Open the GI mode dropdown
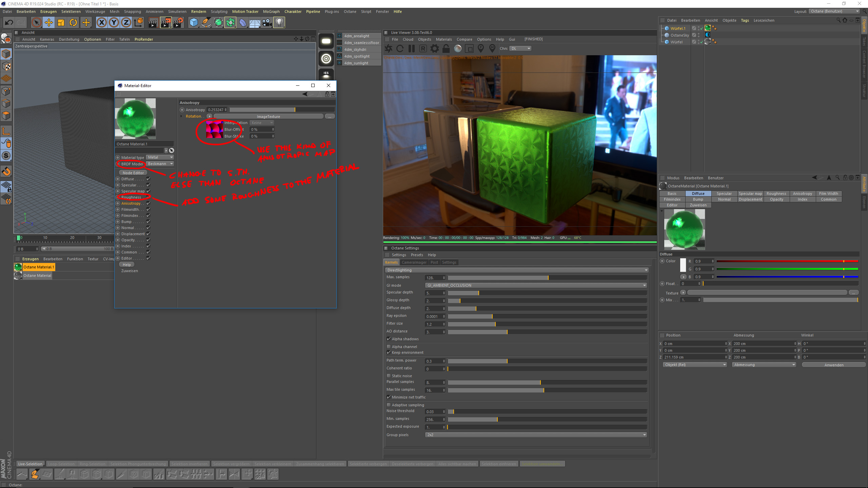This screenshot has height=488, width=868. pyautogui.click(x=535, y=285)
